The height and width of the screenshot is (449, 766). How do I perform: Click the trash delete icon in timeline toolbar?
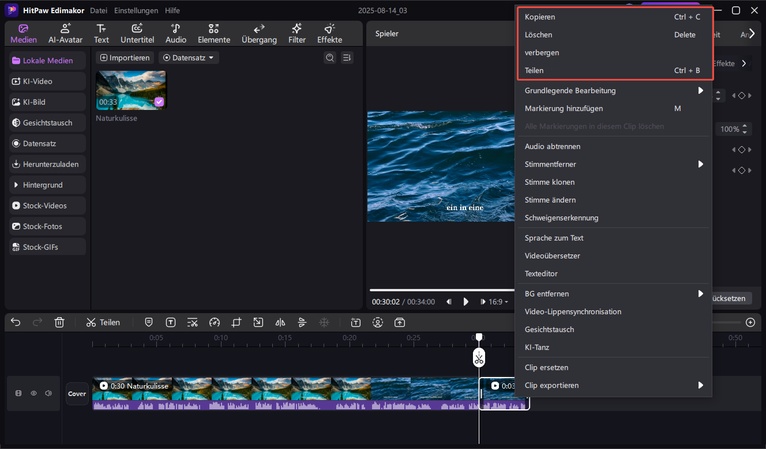pos(59,322)
